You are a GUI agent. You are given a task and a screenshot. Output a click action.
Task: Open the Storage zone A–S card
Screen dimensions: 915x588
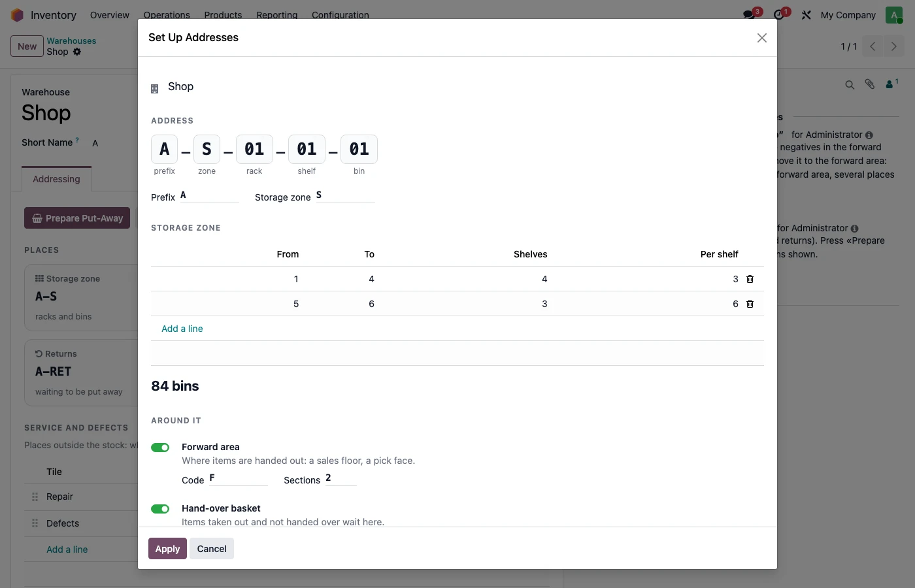[82, 297]
